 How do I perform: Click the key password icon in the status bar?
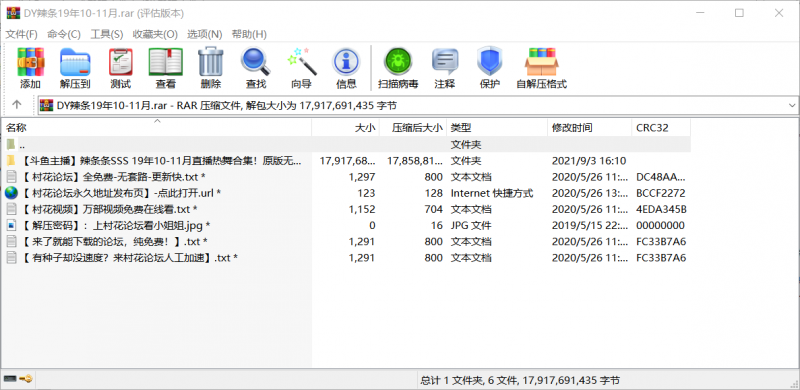[x=26, y=379]
